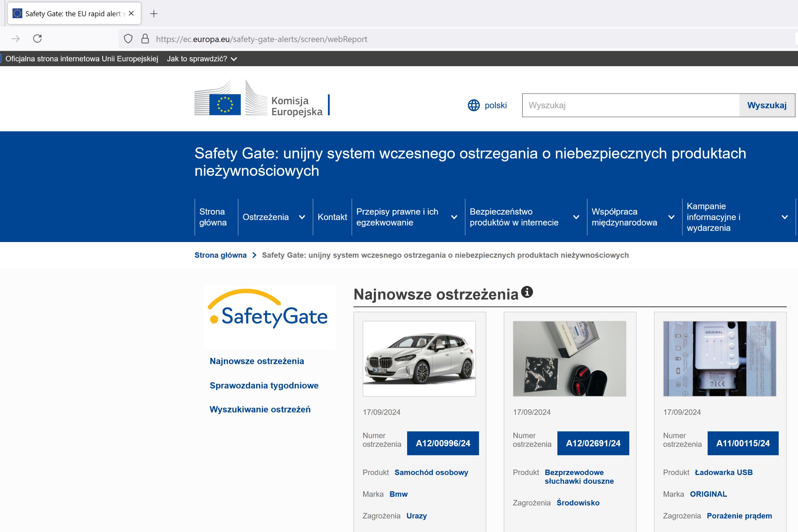
Task: Open 'Przepisy prawne i ich egzekwowanie' menu
Action: click(x=397, y=217)
